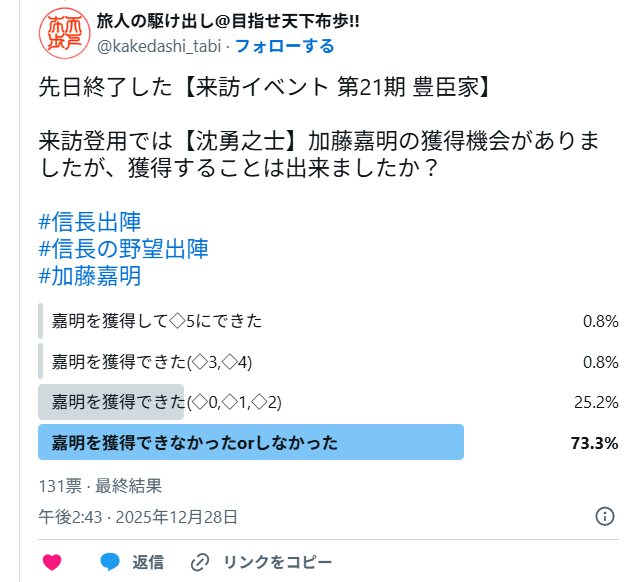Image resolution: width=635 pixels, height=582 pixels.
Task: Open the @kakedashi_tabi handle
Action: pos(160,46)
